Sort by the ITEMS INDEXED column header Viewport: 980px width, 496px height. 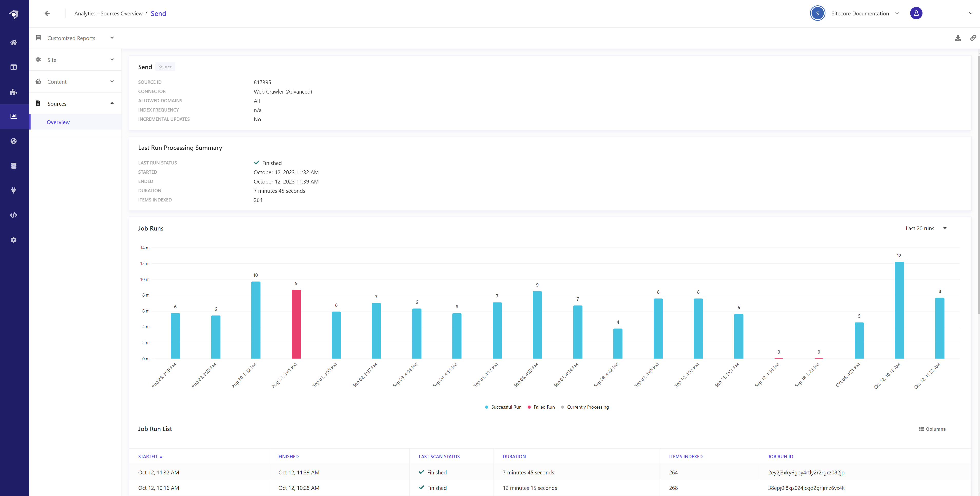tap(686, 457)
